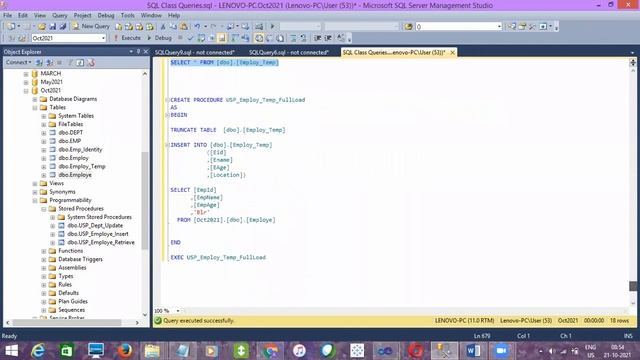Toggle the Results to Grid icon
The image size is (640, 360).
click(269, 38)
